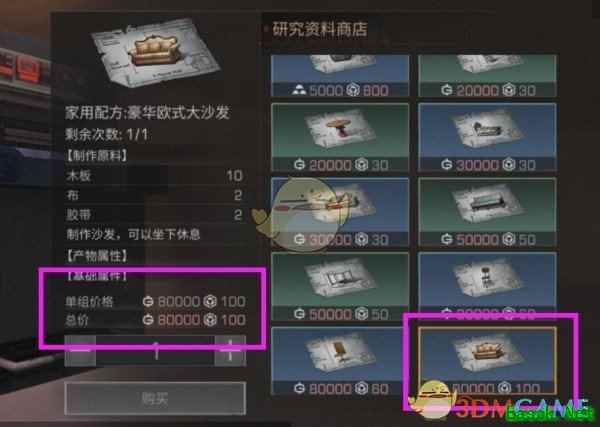Screen dimensions: 600x427
Task: Select the wooden chair blueprint costing 80000 / 60
Action: coord(340,361)
